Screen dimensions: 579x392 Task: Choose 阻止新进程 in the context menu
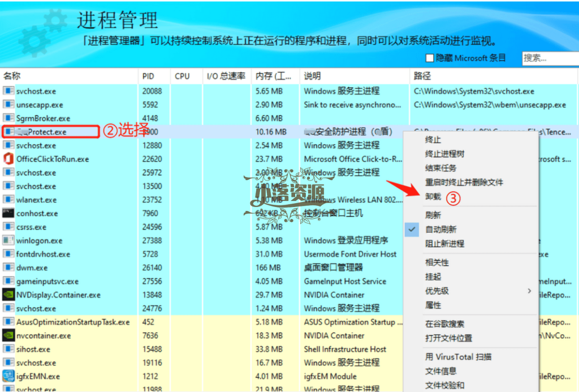(x=444, y=243)
